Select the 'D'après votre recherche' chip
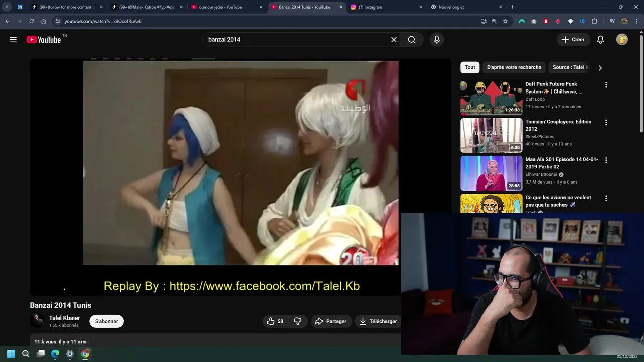 click(514, 67)
